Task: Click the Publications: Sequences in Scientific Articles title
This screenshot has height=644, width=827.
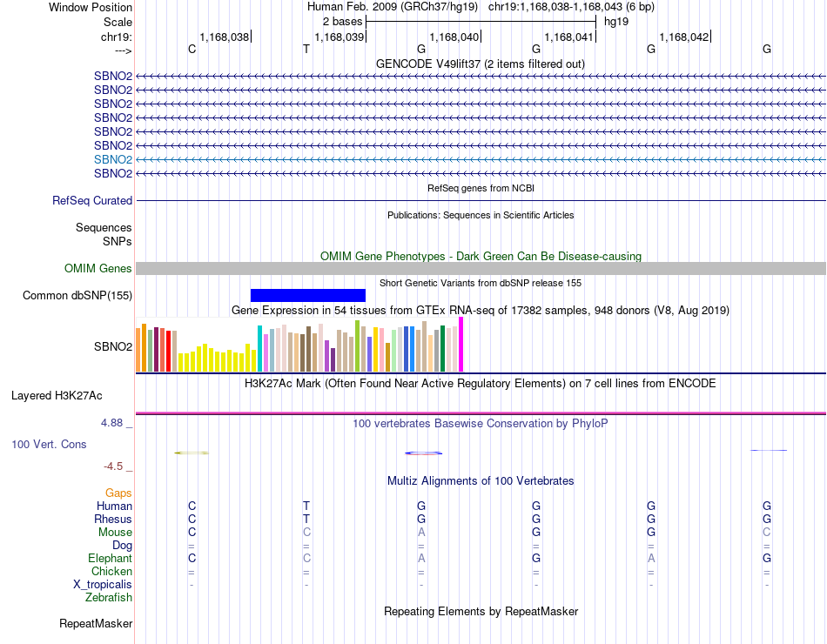Action: click(x=481, y=215)
